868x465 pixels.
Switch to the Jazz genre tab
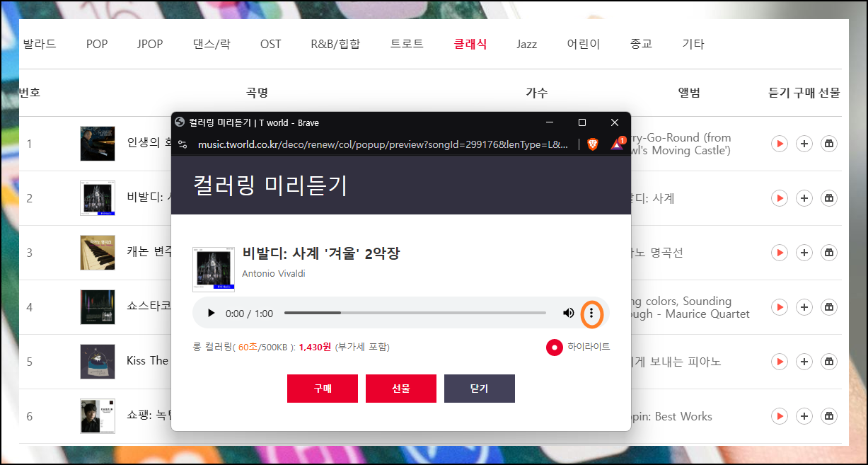pyautogui.click(x=526, y=44)
